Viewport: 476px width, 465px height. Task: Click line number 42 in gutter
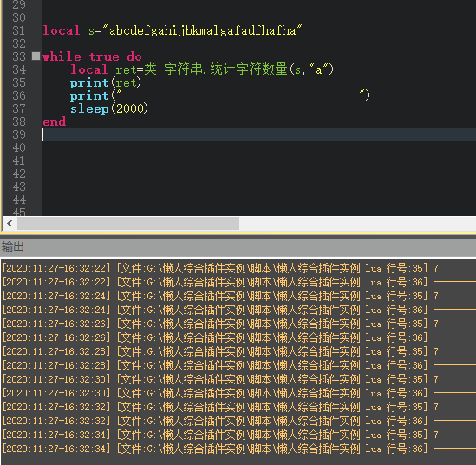[x=19, y=174]
